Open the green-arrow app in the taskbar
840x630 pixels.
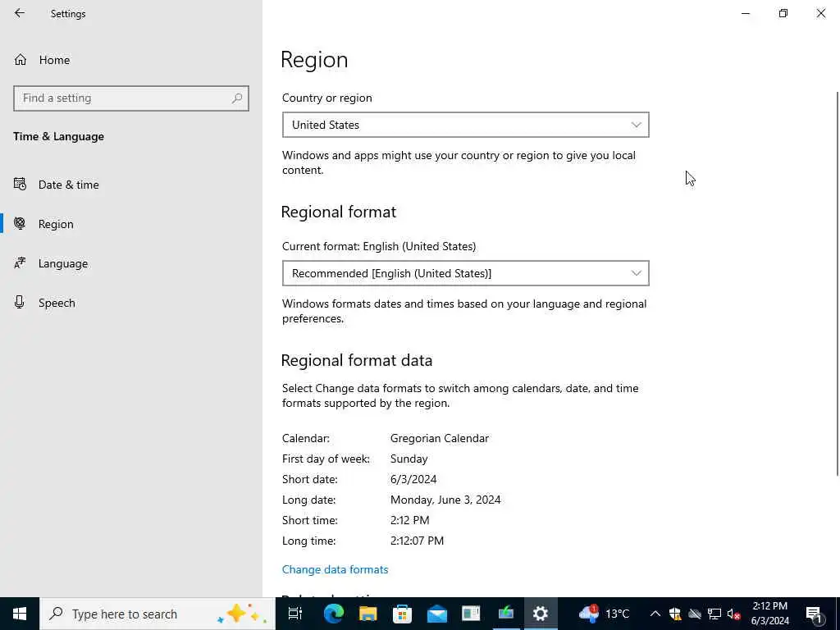[x=505, y=614]
